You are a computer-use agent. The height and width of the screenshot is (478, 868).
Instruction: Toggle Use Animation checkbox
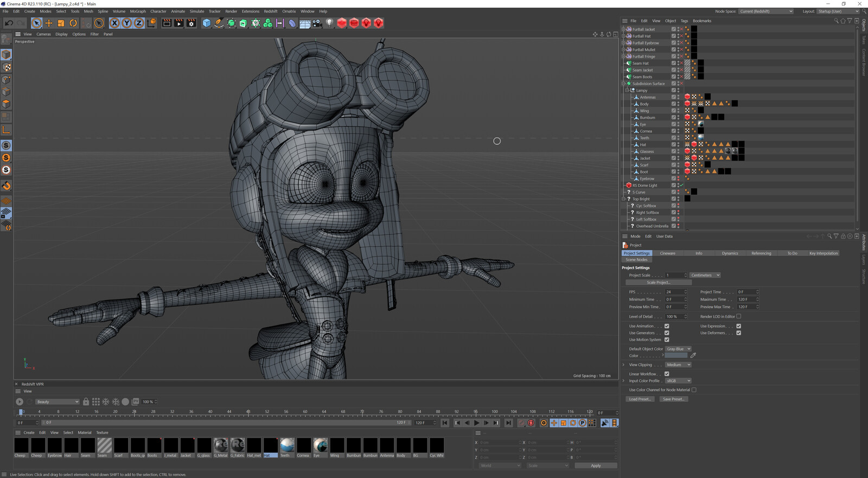667,326
